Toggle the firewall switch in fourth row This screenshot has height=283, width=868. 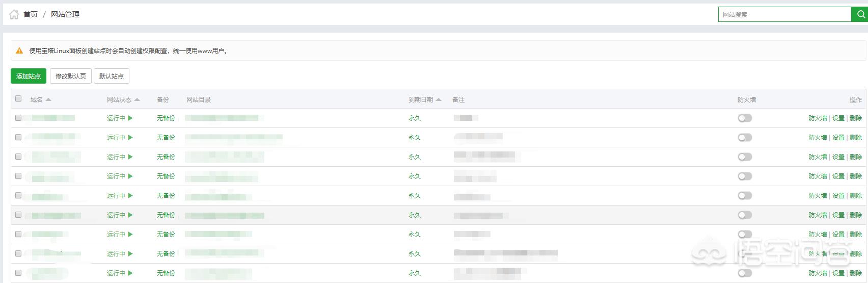745,176
